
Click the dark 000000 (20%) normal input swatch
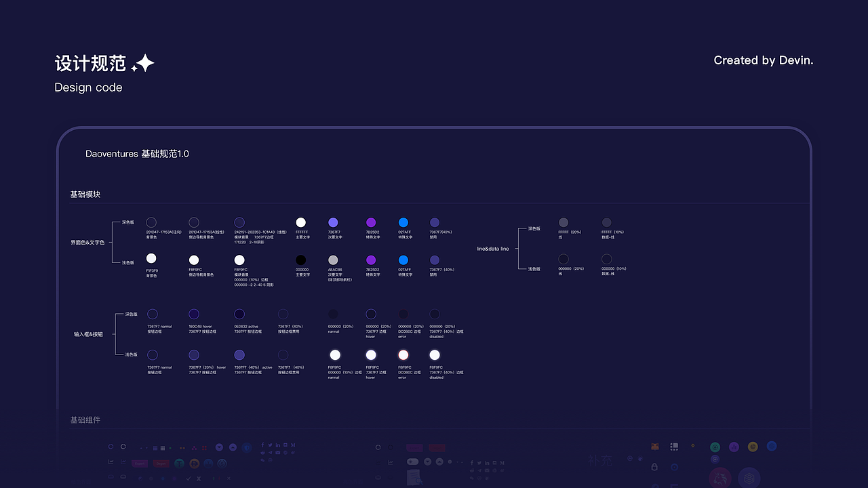pyautogui.click(x=333, y=314)
